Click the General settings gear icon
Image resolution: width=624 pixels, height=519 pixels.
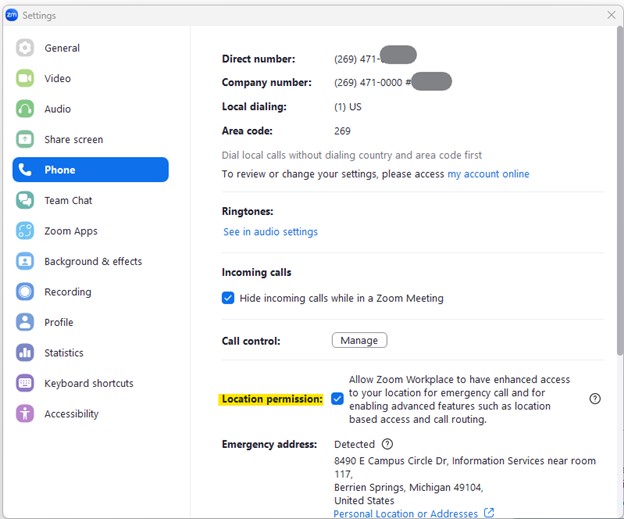[x=25, y=48]
